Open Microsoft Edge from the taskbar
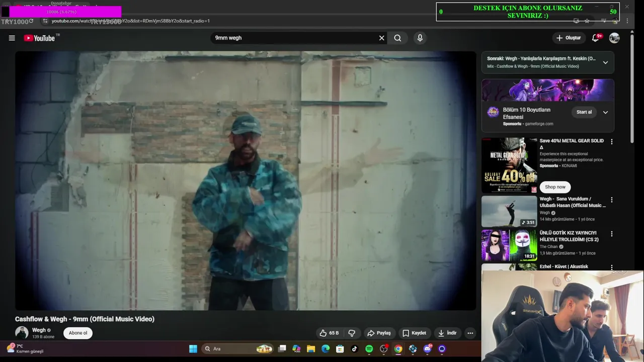 coord(326,349)
